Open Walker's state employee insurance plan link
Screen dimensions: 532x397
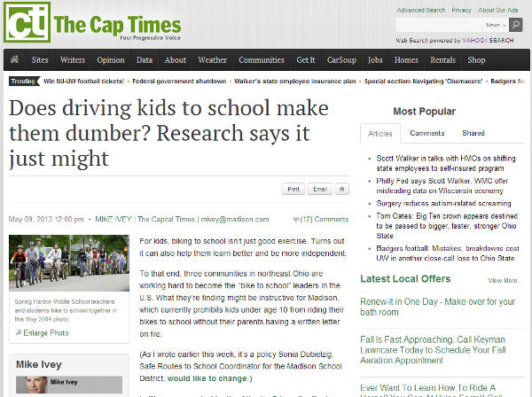pyautogui.click(x=295, y=81)
